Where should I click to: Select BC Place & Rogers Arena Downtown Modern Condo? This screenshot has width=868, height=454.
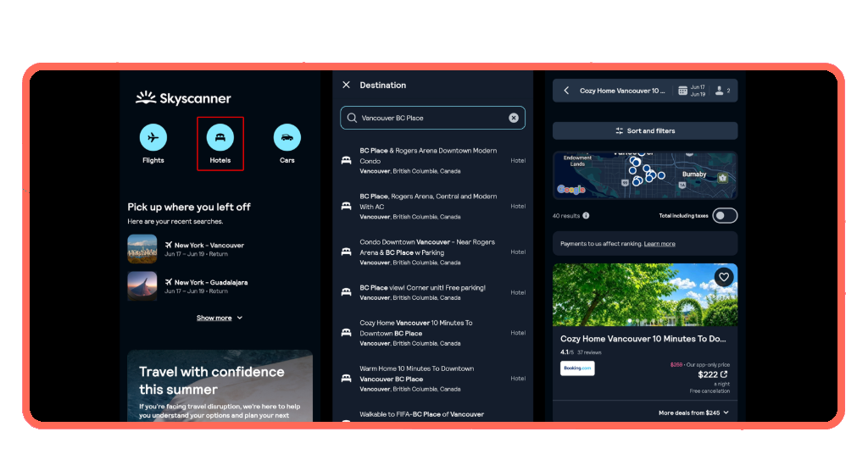point(432,160)
